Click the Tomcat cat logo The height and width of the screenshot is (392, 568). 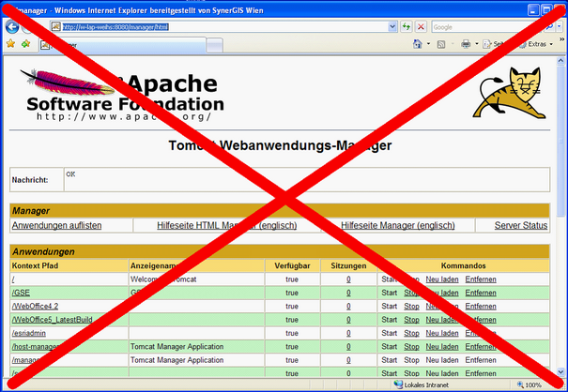click(511, 95)
